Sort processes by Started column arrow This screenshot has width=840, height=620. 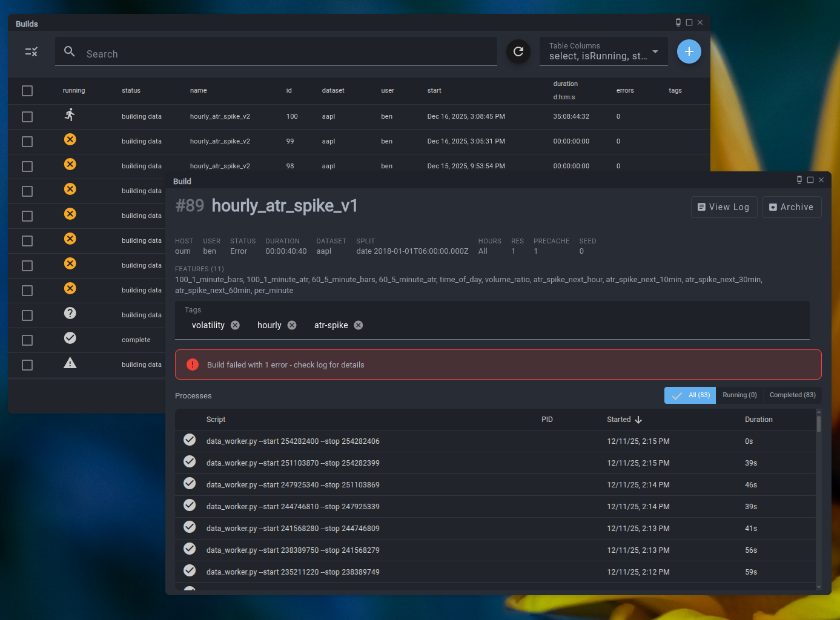pyautogui.click(x=638, y=420)
